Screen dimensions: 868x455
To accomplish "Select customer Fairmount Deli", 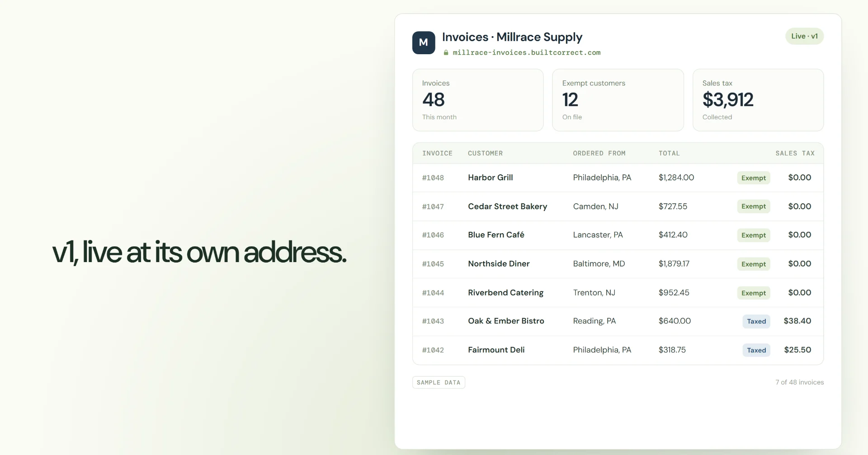I will point(496,350).
